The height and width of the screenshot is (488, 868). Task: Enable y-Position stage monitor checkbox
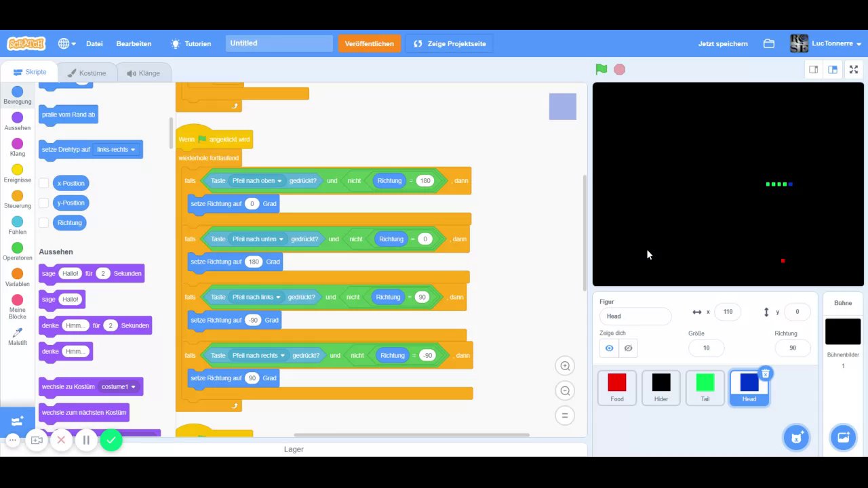click(43, 203)
